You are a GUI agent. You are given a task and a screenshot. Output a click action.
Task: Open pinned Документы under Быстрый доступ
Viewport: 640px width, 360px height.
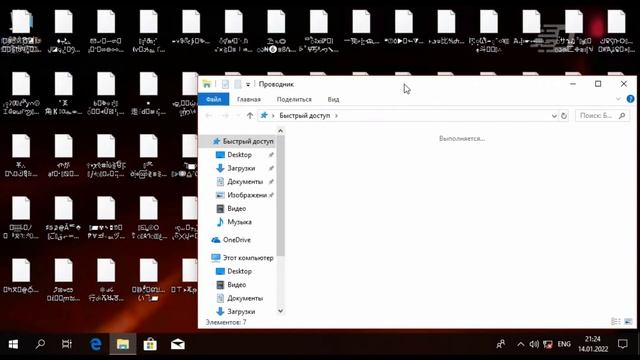point(244,182)
